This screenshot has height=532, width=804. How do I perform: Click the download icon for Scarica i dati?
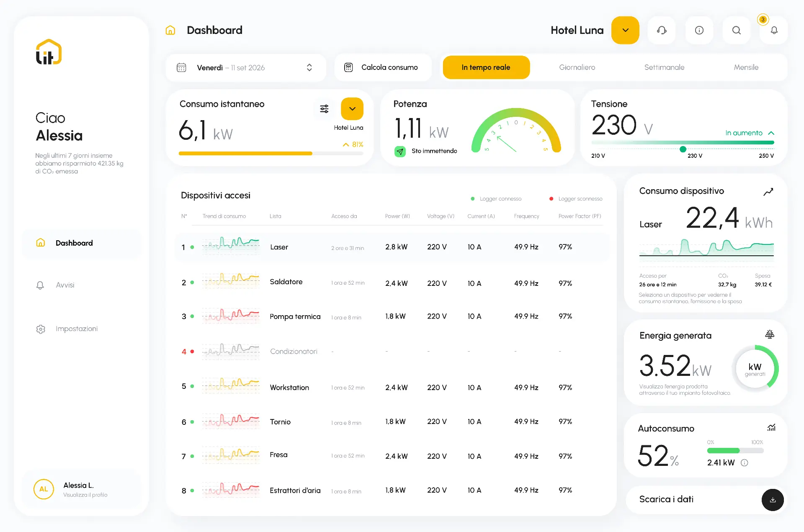[773, 500]
